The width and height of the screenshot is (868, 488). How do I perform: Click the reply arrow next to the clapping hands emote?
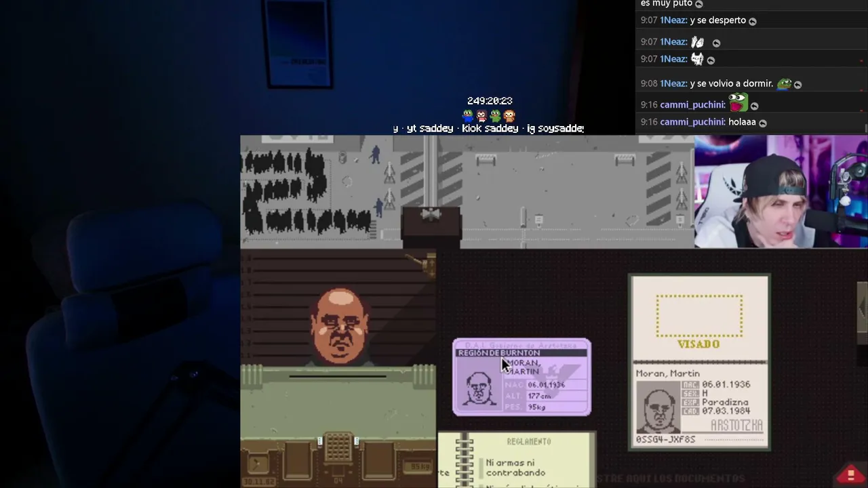[x=716, y=43]
